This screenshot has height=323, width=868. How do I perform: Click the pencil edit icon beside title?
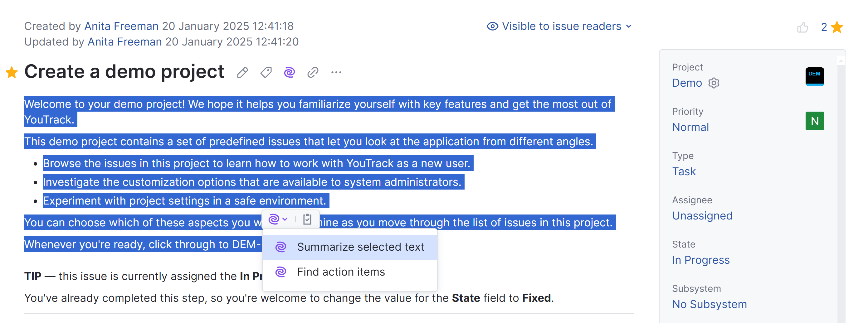point(242,72)
